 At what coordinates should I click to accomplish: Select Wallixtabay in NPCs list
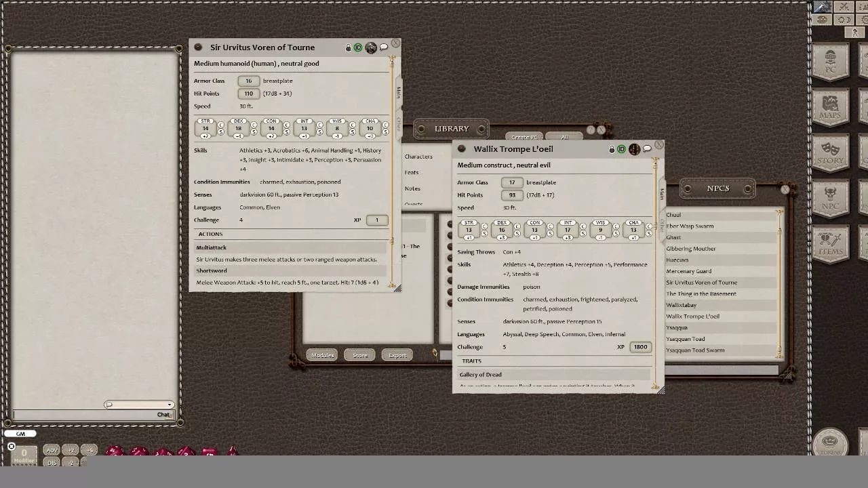[721, 305]
